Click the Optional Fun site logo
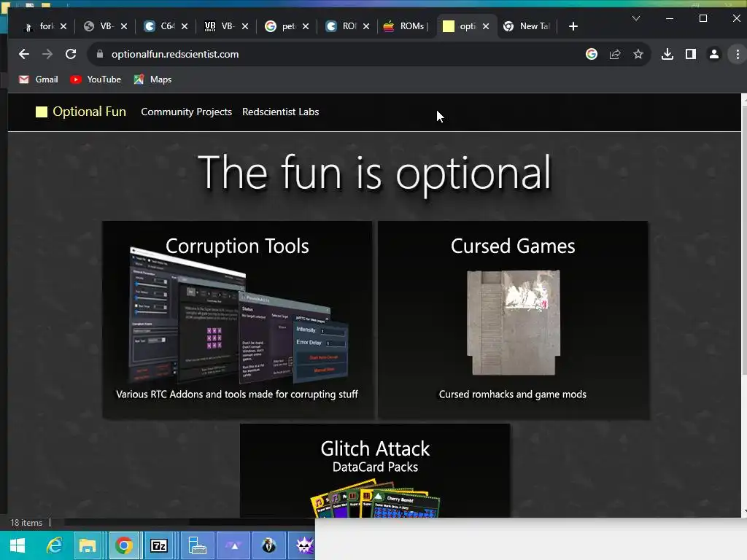747x560 pixels. 81,112
